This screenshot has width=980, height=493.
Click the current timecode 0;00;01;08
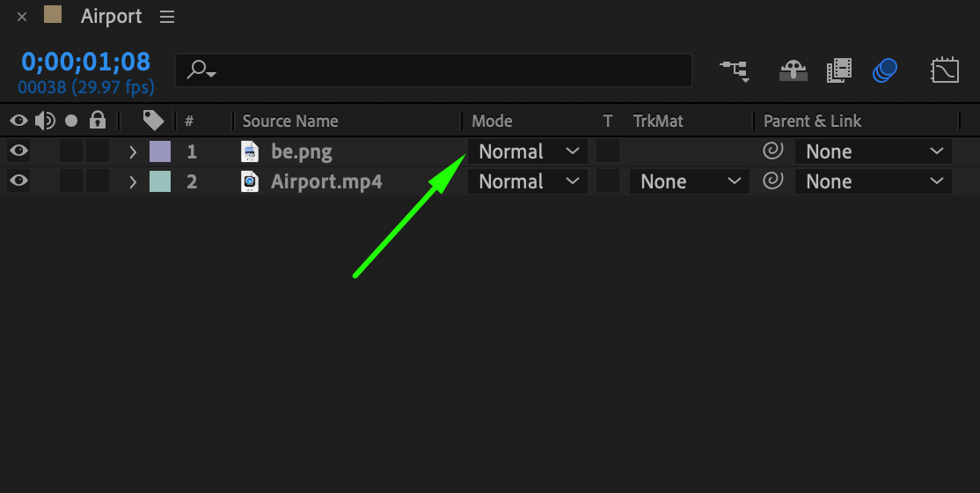pyautogui.click(x=86, y=62)
